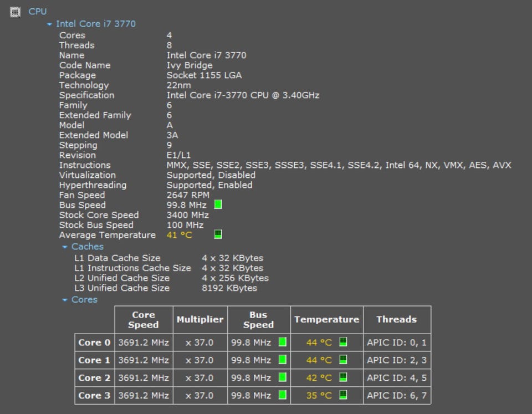Click the Fan Speed value 2647 RPM

tap(188, 195)
